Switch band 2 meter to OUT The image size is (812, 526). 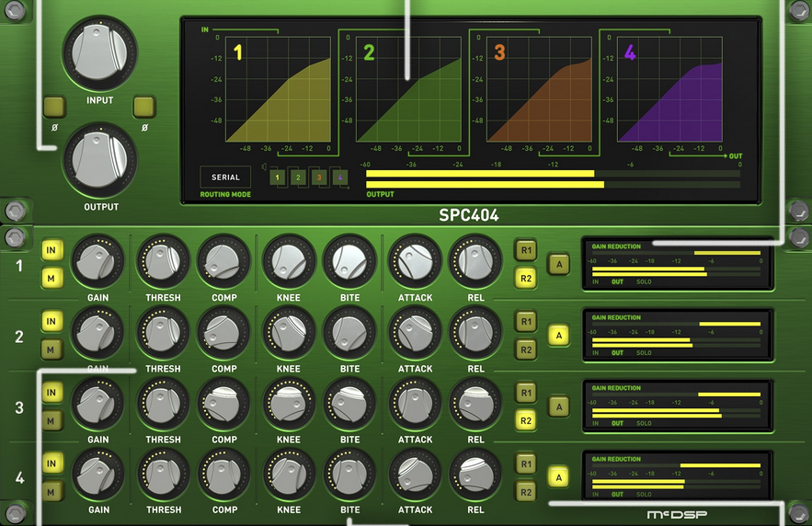pos(617,352)
